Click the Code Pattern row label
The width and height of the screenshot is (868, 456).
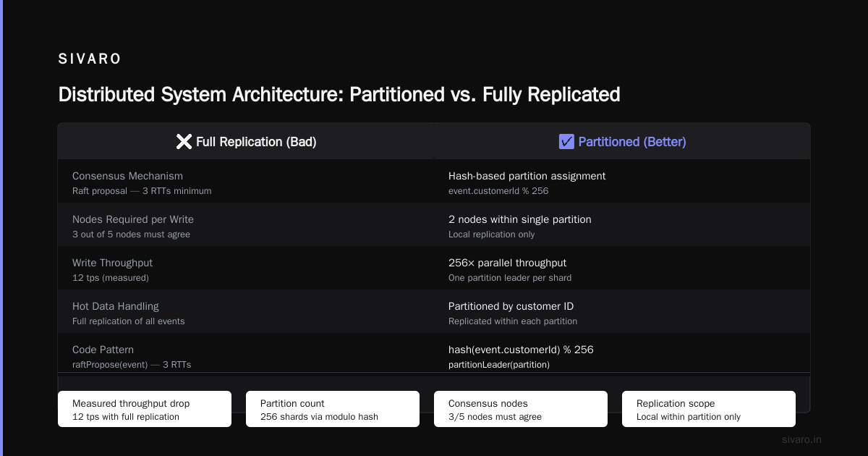[x=103, y=350]
